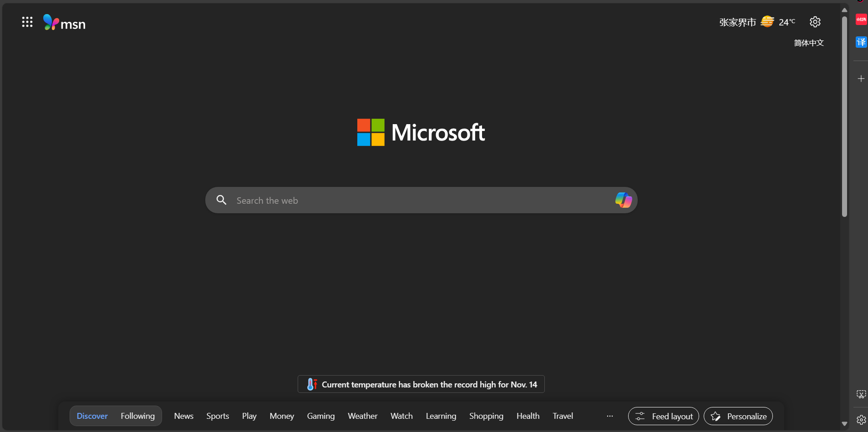Click the Microsoft four-color logo
This screenshot has height=432, width=868.
click(371, 132)
